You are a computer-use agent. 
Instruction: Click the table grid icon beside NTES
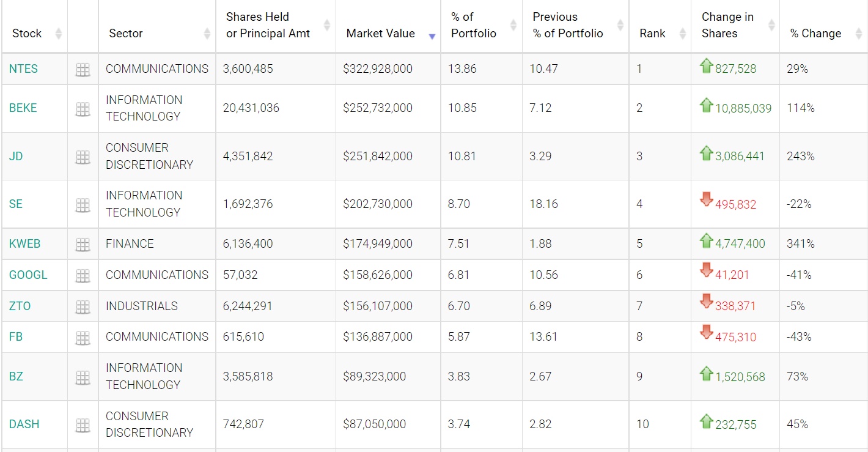(83, 70)
